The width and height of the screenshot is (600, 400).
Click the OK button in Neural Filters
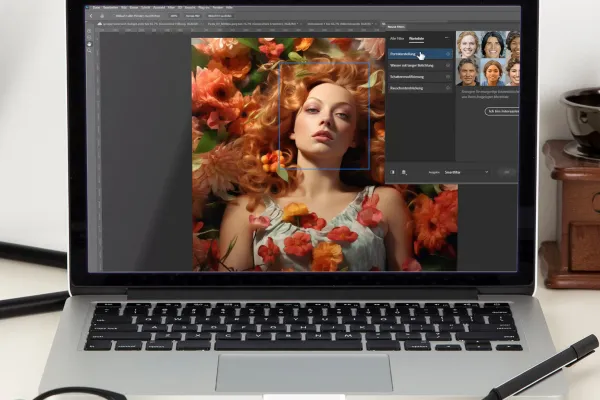[507, 172]
